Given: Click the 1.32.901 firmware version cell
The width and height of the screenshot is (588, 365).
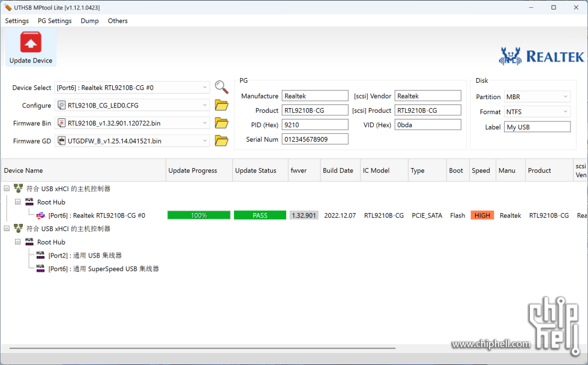Looking at the screenshot, I should pos(304,216).
